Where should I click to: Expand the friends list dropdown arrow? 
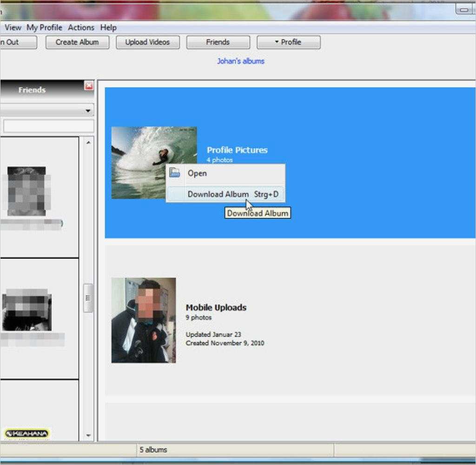click(88, 111)
